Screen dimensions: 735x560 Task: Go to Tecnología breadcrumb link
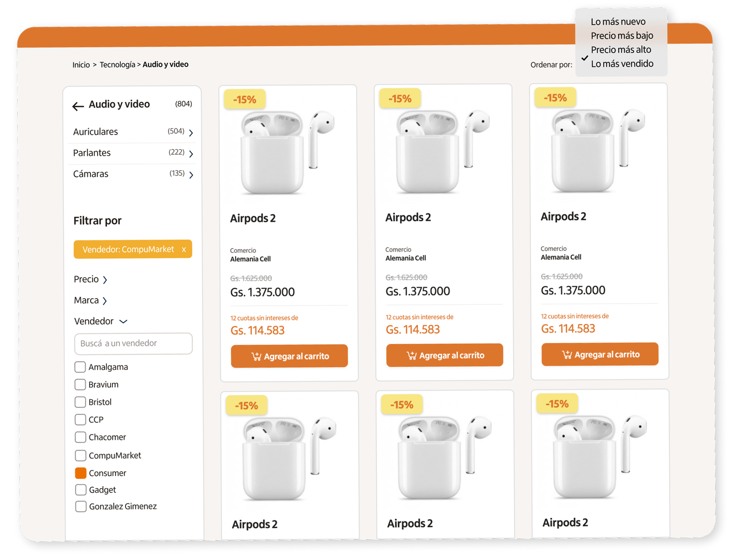pyautogui.click(x=117, y=64)
